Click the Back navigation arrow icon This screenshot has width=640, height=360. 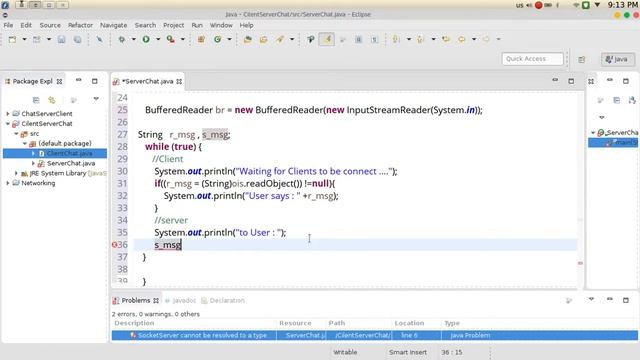(x=462, y=40)
